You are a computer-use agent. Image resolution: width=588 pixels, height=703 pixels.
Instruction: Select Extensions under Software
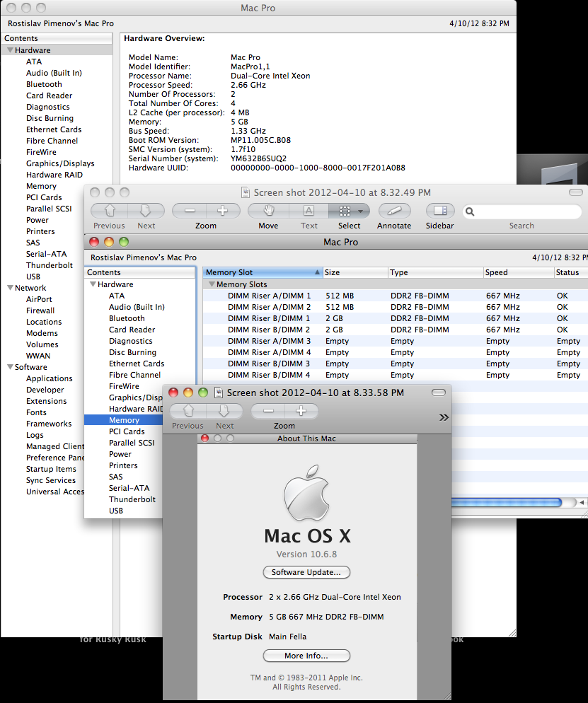point(46,401)
